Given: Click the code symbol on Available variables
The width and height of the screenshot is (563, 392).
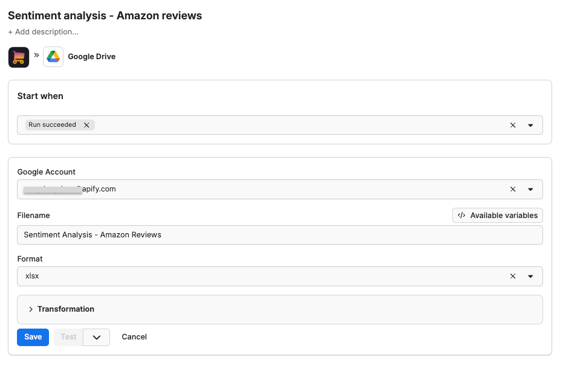Looking at the screenshot, I should 462,215.
